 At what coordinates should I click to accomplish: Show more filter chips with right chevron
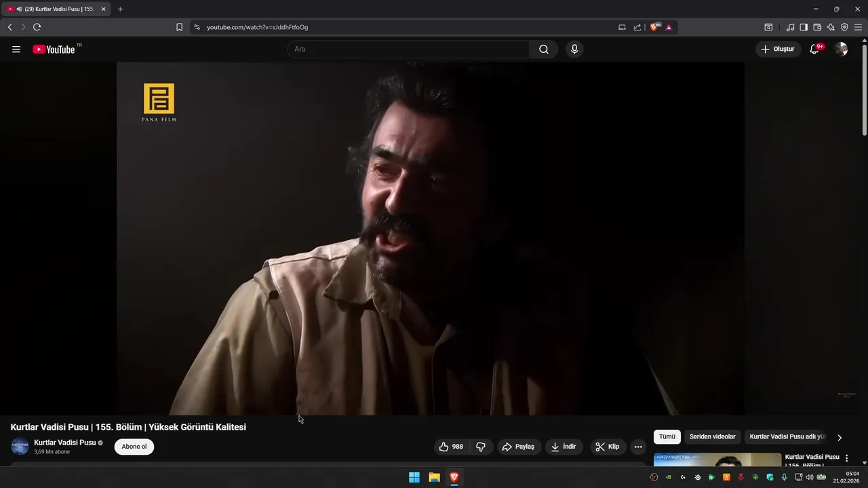pos(840,438)
